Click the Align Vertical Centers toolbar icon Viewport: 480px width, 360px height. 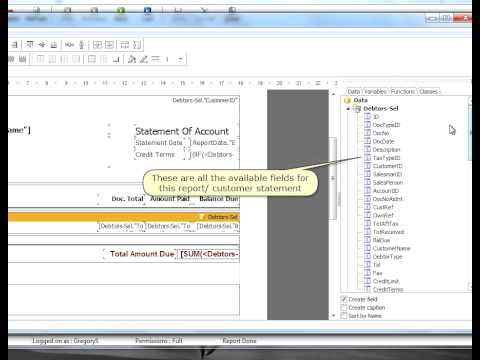(x=42, y=44)
